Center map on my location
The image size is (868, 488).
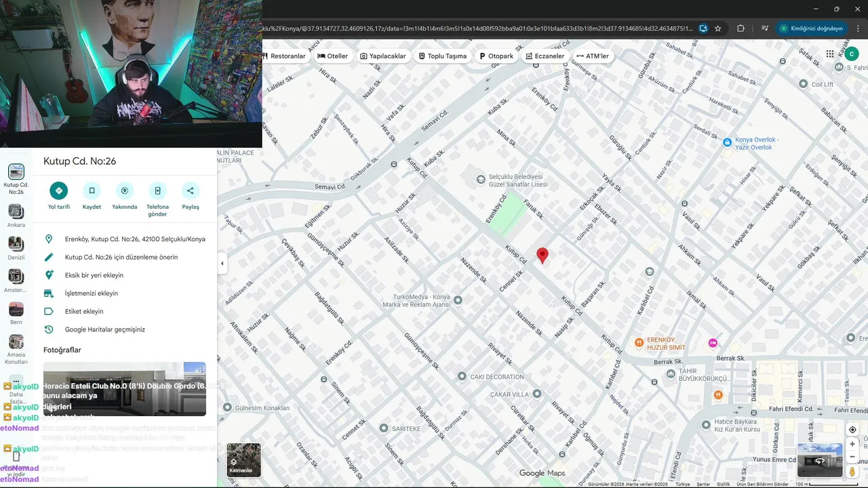coord(852,430)
